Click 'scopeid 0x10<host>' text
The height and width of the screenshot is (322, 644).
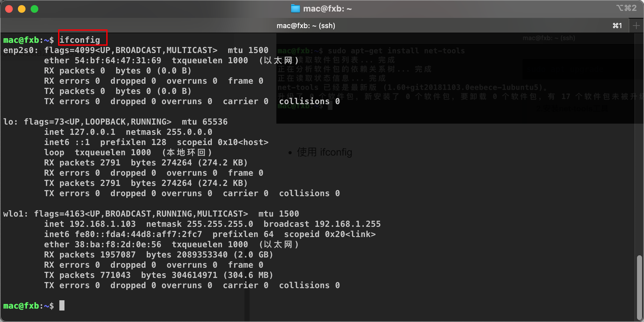pos(223,142)
